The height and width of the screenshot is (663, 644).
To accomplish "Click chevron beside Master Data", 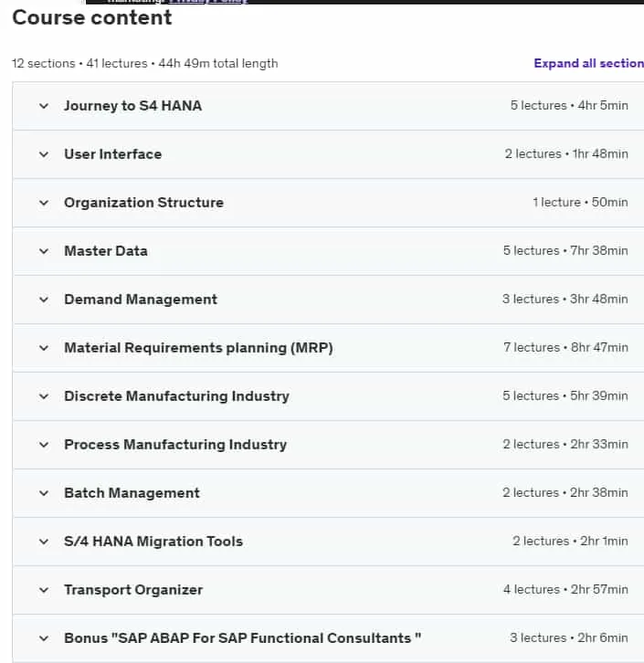I will point(44,251).
